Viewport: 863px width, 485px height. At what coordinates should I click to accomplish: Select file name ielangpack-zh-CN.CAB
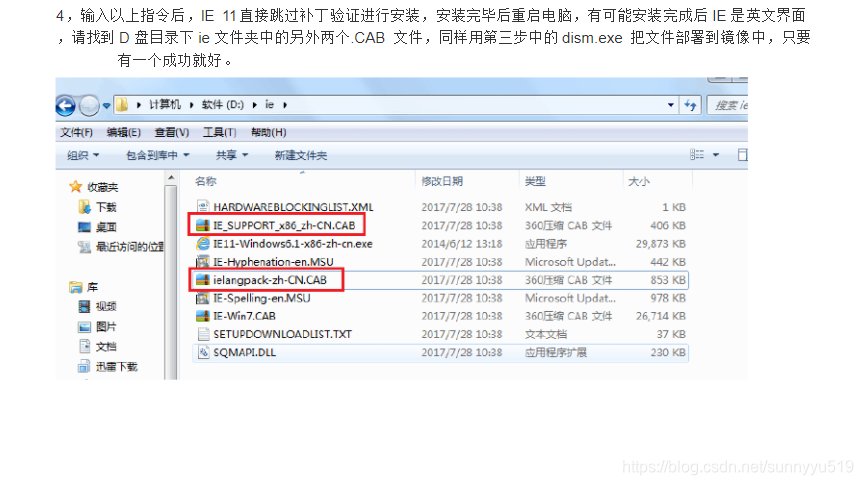[270, 280]
